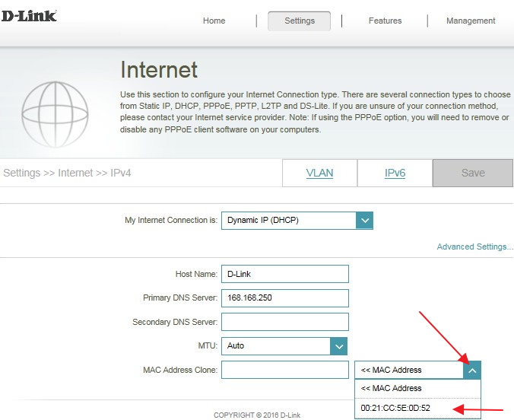Viewport: 514px width, 420px height.
Task: Open the VLAN settings link
Action: (x=319, y=173)
